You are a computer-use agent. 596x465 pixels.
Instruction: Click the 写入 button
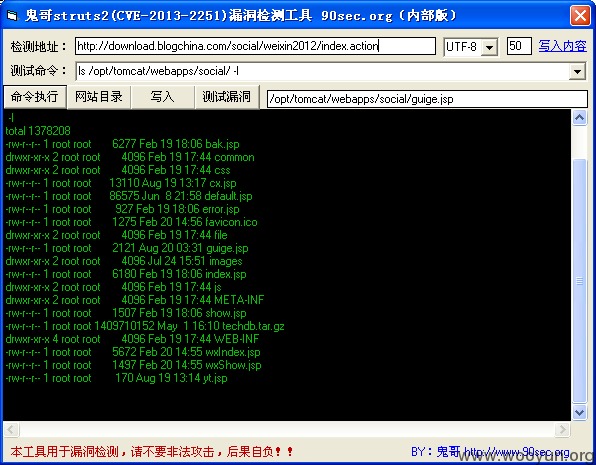[162, 97]
